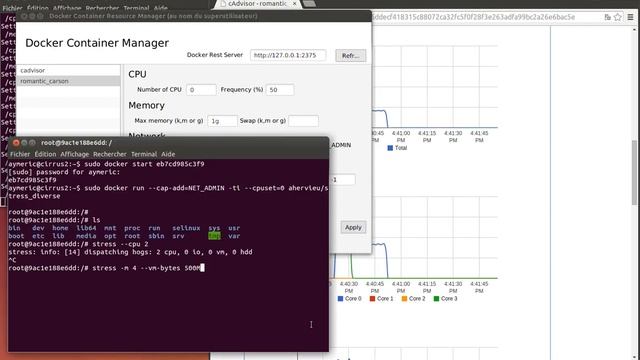The image size is (640, 360).
Task: Toggle Core 0 legend swatch
Action: click(340, 299)
